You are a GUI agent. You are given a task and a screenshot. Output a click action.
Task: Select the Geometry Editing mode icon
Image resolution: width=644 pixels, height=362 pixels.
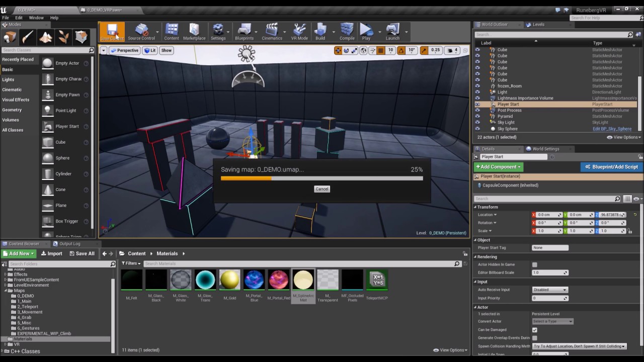point(81,37)
